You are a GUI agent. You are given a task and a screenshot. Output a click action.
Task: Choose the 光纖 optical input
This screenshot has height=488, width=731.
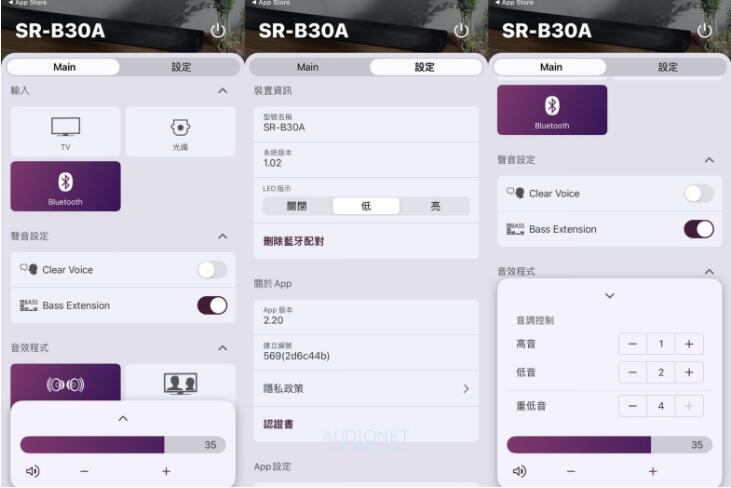(179, 131)
